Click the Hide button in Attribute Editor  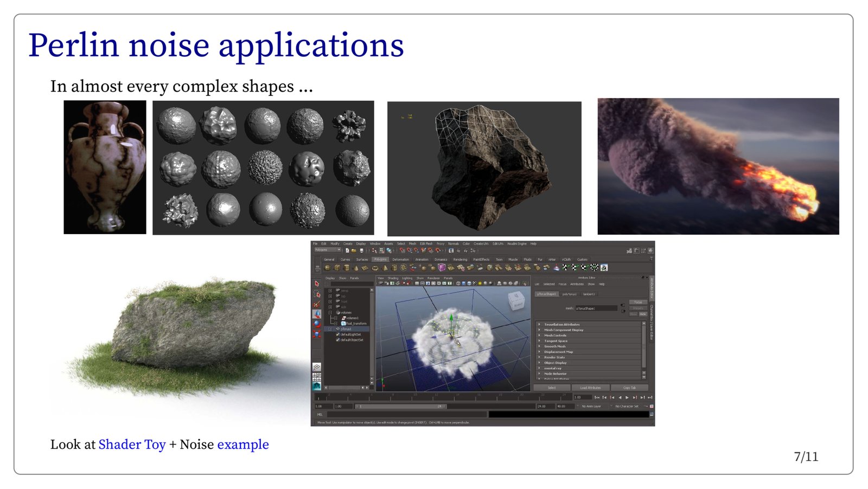(643, 314)
